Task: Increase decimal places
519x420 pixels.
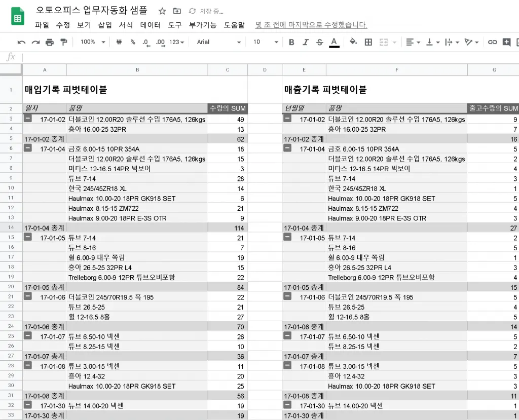Action: (160, 43)
